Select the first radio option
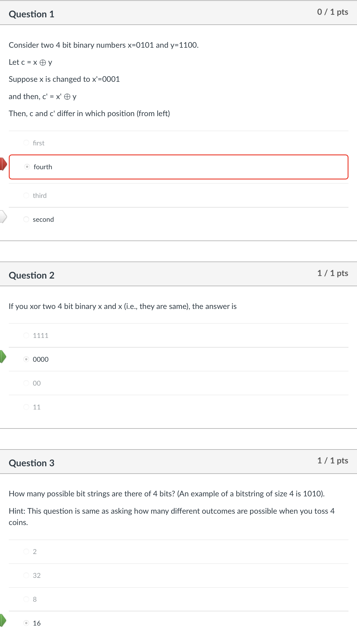The width and height of the screenshot is (357, 644). click(x=26, y=143)
